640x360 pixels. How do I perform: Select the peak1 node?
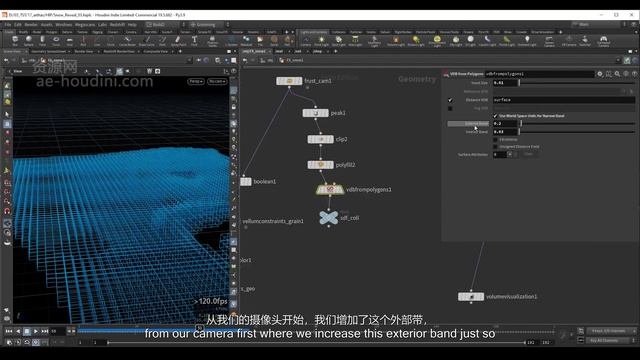[316, 113]
